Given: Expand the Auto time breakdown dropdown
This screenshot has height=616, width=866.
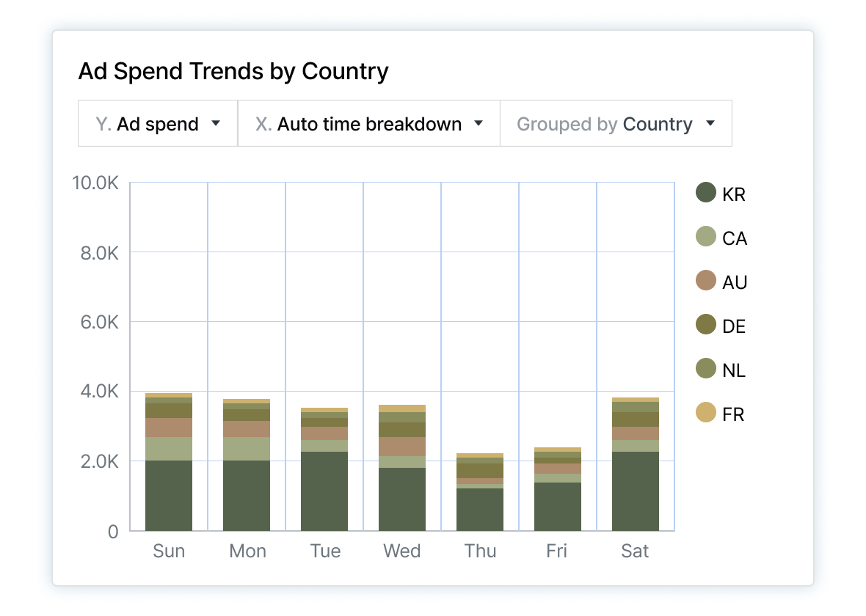Looking at the screenshot, I should (x=368, y=123).
